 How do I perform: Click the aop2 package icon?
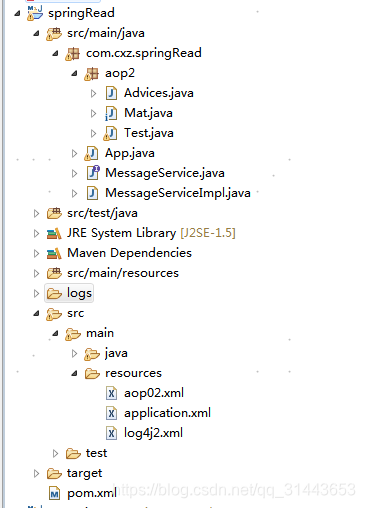[x=92, y=73]
